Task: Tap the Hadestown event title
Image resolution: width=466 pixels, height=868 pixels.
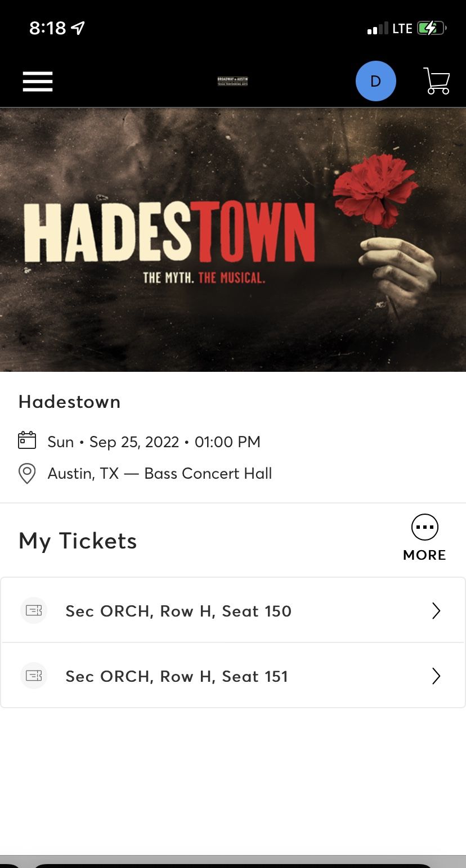Action: pyautogui.click(x=69, y=402)
